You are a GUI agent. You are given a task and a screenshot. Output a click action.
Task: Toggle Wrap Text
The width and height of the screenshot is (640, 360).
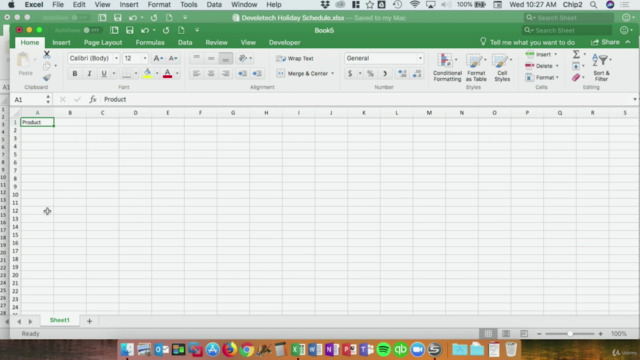click(295, 58)
